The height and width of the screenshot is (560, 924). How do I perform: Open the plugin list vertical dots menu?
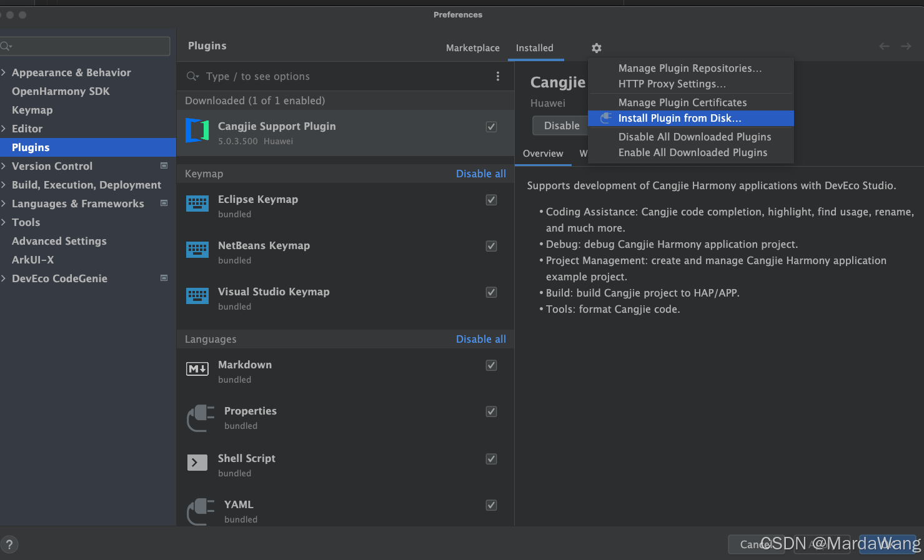tap(497, 76)
